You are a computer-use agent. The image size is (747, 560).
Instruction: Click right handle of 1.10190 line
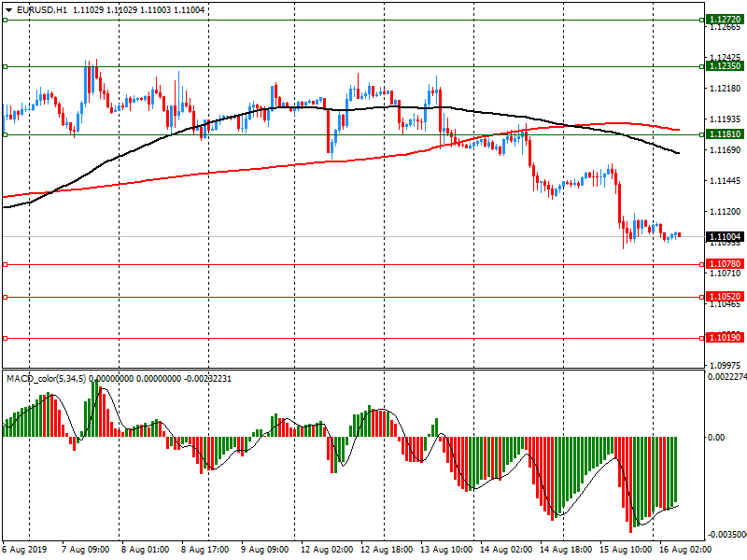(x=702, y=338)
